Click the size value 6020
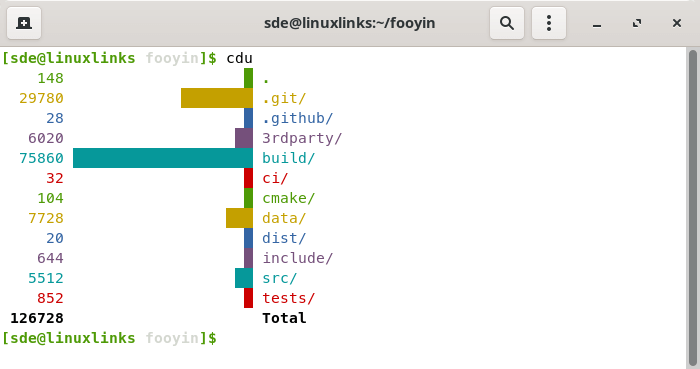The image size is (700, 369). coord(46,138)
